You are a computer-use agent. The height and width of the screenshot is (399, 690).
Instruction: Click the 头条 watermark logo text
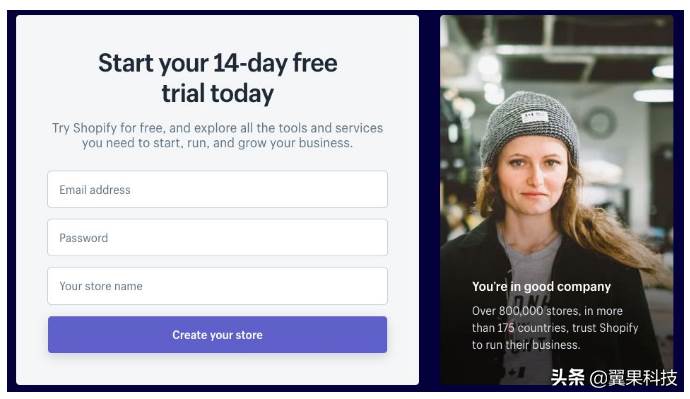click(567, 377)
